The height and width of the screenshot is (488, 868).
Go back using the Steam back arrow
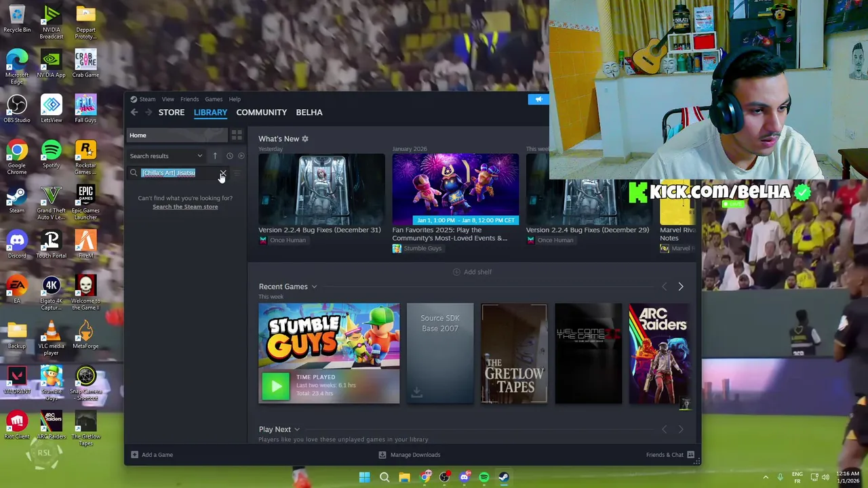(x=134, y=113)
